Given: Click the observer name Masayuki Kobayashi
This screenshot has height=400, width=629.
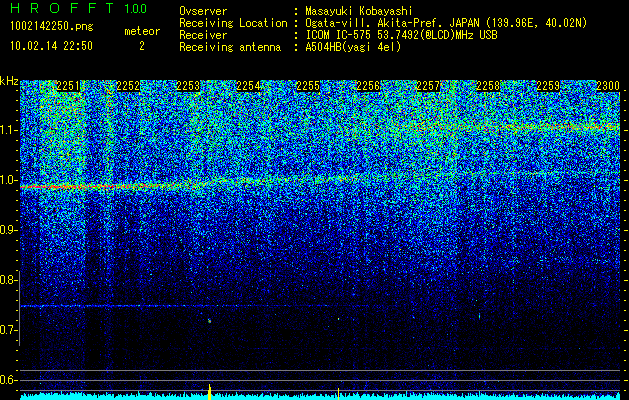Looking at the screenshot, I should (359, 11).
